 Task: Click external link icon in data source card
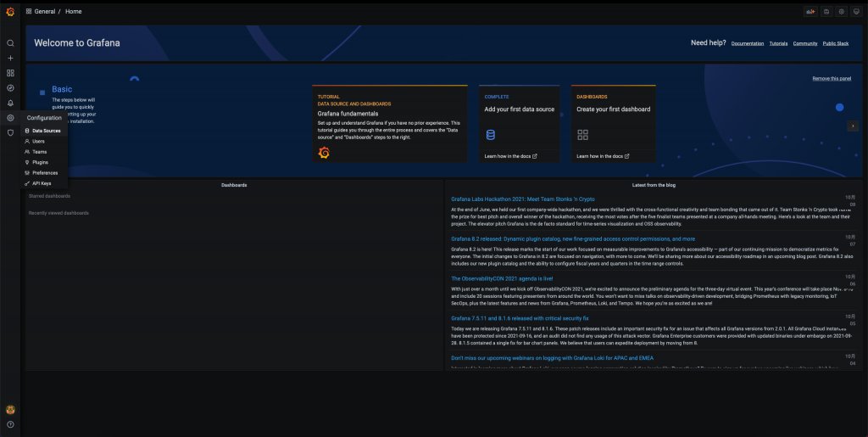click(535, 156)
